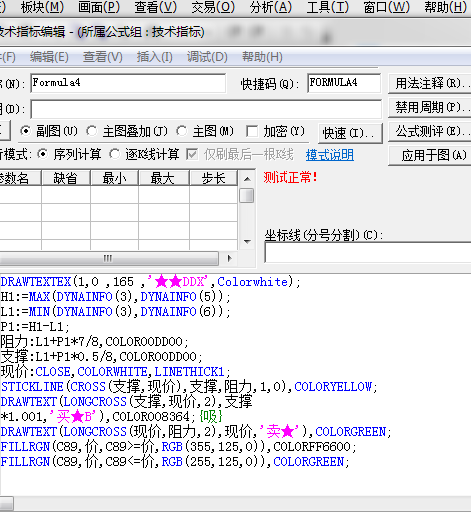Screen dimensions: 471x513
Task: Open the main 帮助(H) menu
Action: 445,7
